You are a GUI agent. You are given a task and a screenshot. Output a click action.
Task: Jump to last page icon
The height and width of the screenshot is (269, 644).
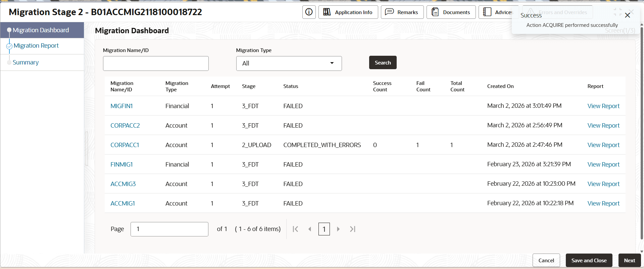point(352,229)
